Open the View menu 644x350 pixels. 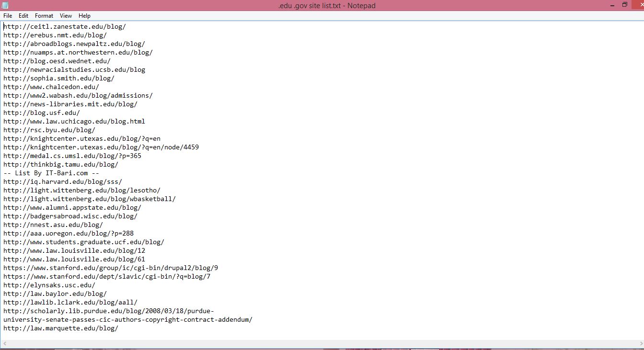pos(66,16)
